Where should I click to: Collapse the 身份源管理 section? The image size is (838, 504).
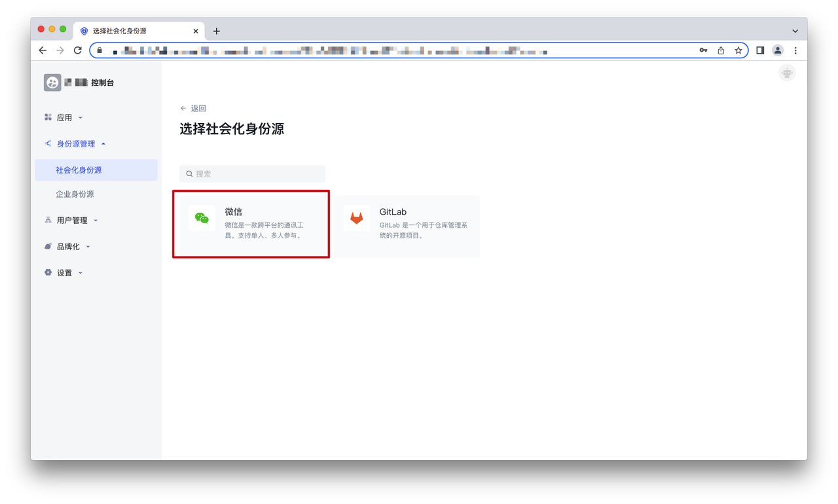[76, 144]
